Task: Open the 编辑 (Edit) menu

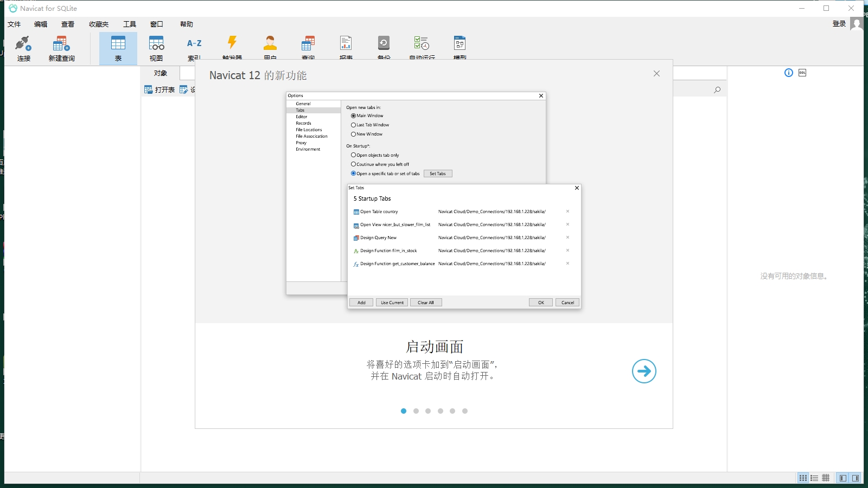Action: (x=41, y=24)
